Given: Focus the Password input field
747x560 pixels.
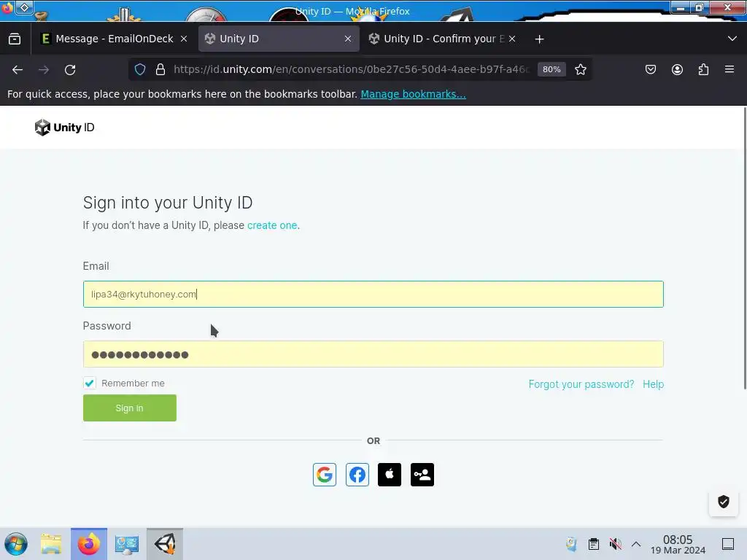Looking at the screenshot, I should 373,354.
